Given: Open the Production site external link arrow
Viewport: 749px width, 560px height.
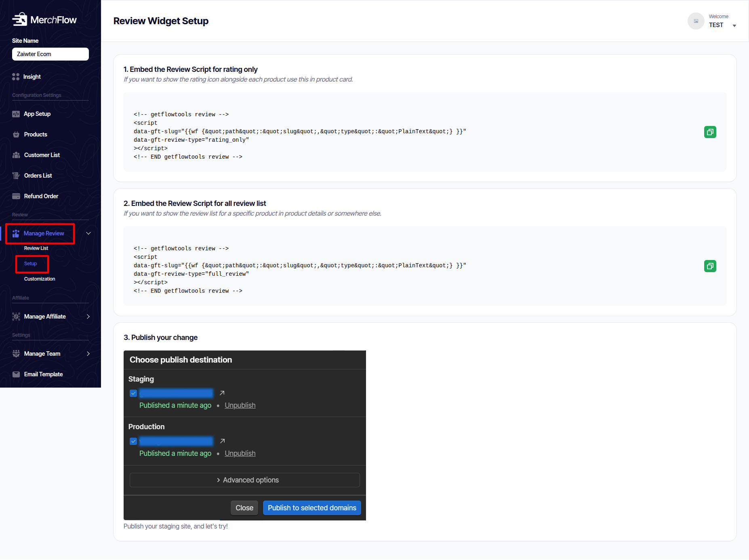Looking at the screenshot, I should coord(222,441).
